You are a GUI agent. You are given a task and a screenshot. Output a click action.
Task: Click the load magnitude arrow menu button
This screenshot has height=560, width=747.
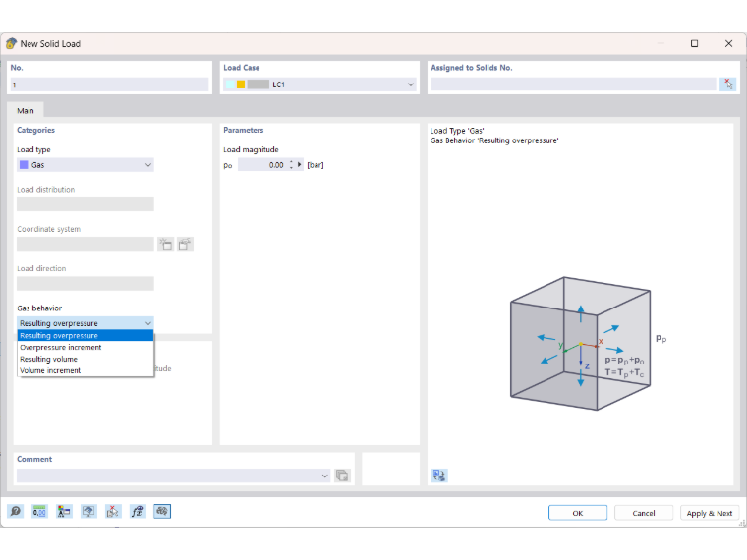[300, 165]
